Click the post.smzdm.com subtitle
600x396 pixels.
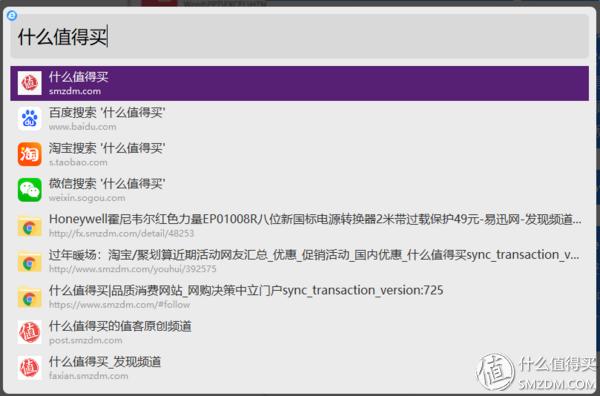point(86,340)
